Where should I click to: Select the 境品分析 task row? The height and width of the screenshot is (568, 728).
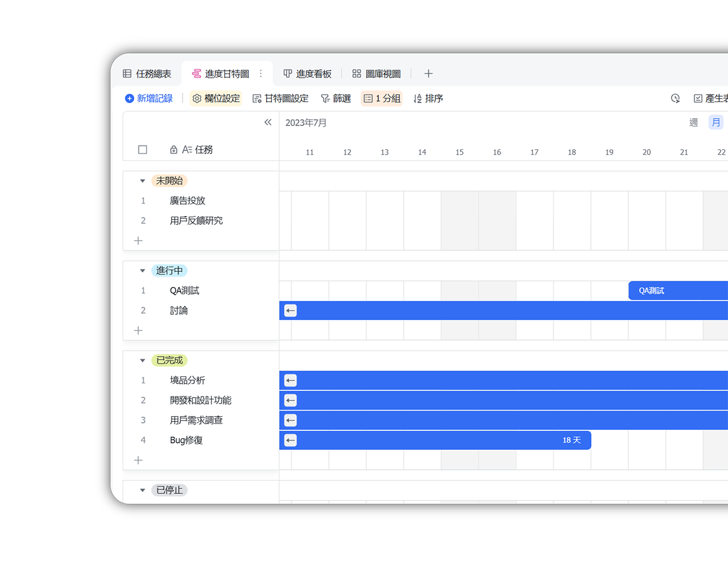201,380
